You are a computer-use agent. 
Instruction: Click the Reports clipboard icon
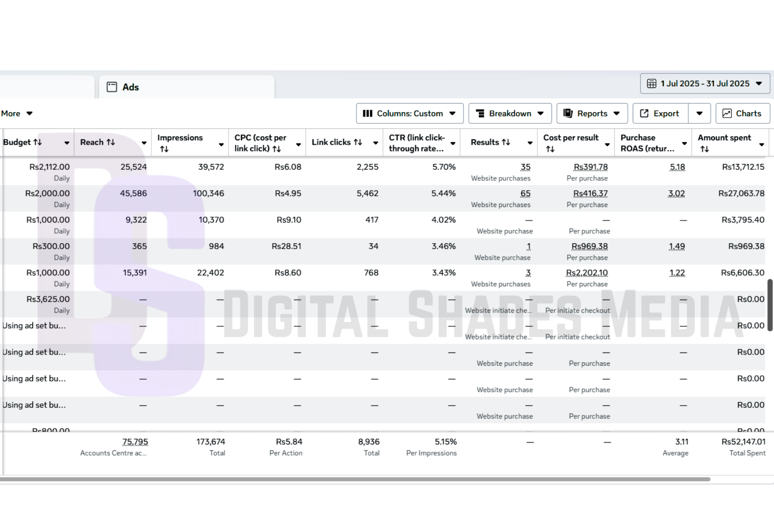click(568, 114)
